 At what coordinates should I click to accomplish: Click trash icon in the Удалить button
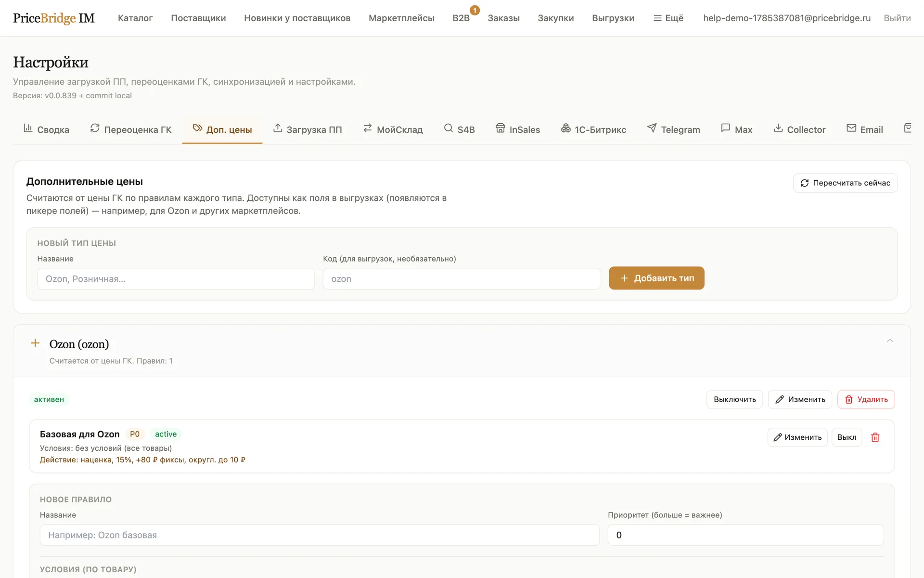click(849, 399)
